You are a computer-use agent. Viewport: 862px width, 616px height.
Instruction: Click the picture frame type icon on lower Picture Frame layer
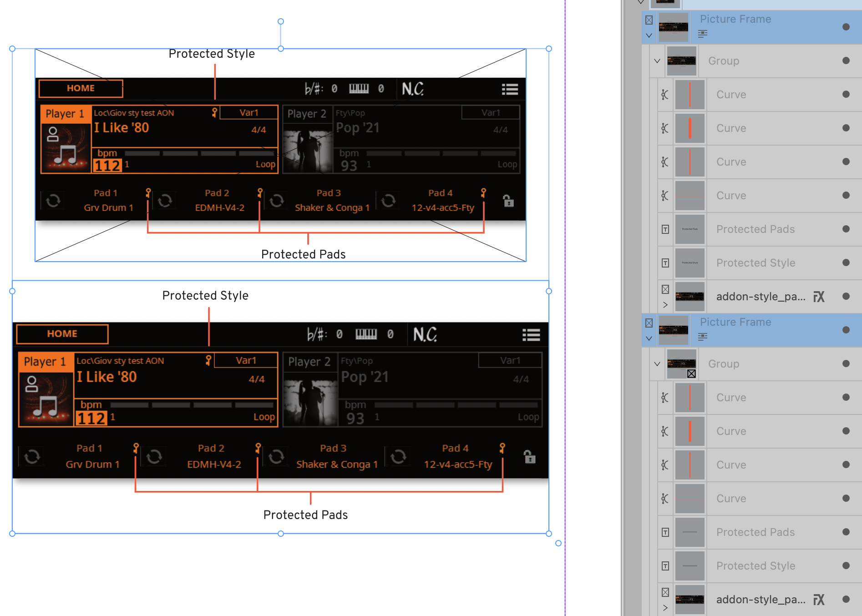pos(649,323)
